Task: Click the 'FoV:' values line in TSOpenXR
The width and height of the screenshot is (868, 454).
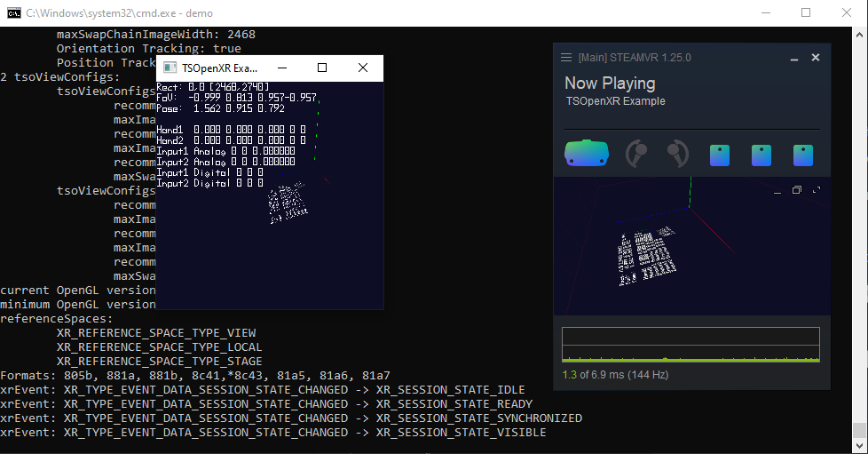Action: coord(237,98)
